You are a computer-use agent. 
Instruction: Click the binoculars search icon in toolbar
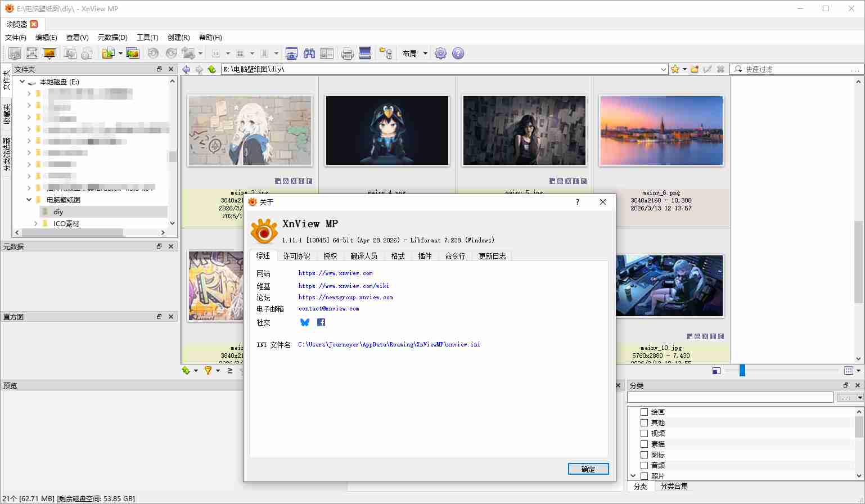309,53
